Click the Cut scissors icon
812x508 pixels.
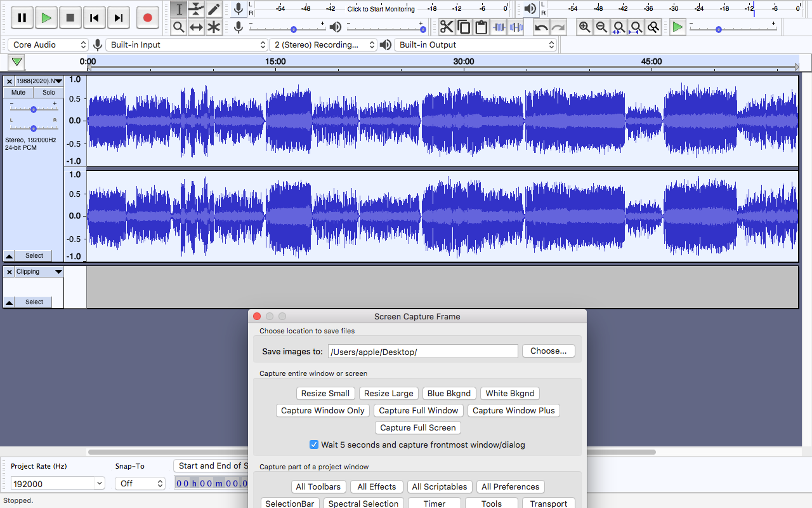[447, 27]
